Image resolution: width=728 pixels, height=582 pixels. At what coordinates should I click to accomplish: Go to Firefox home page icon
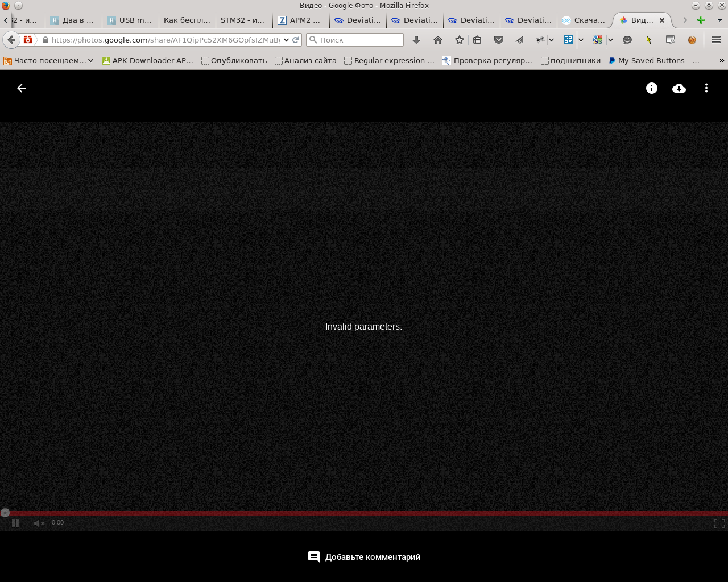(438, 40)
